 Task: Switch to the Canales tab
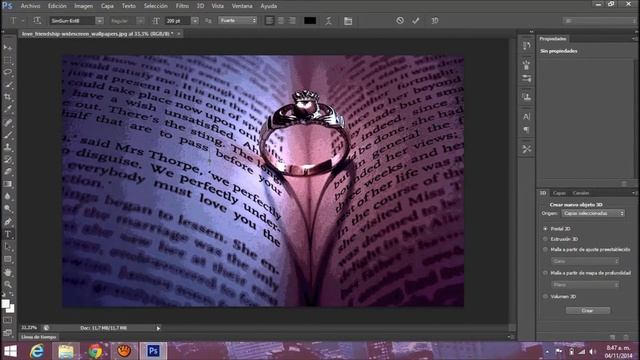(x=581, y=193)
